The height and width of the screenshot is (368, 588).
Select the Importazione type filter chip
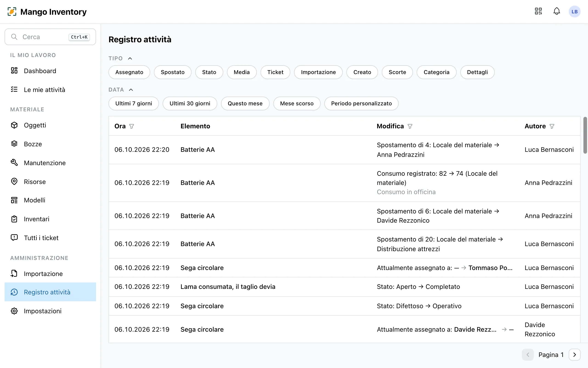pyautogui.click(x=318, y=72)
